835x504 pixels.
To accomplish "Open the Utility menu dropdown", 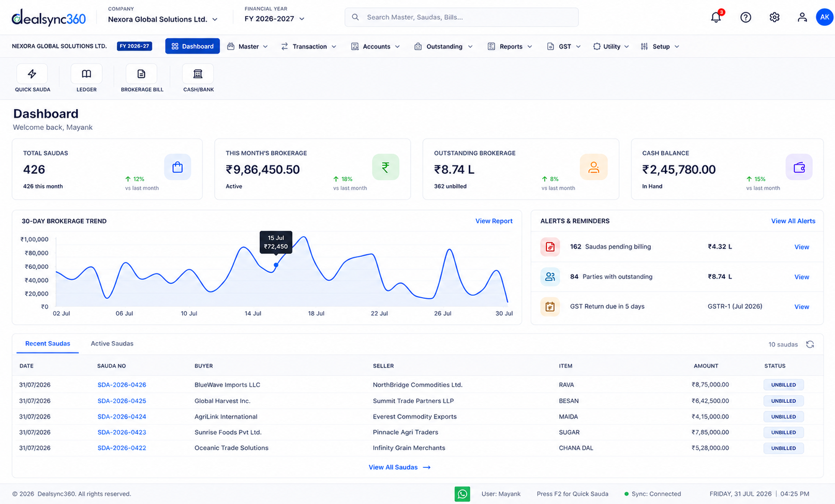I will coord(611,47).
